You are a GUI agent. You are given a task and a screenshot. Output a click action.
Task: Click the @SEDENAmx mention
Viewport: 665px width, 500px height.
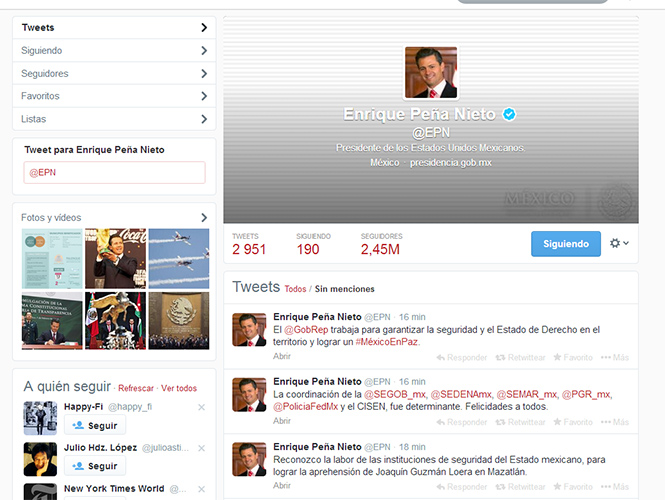click(461, 394)
